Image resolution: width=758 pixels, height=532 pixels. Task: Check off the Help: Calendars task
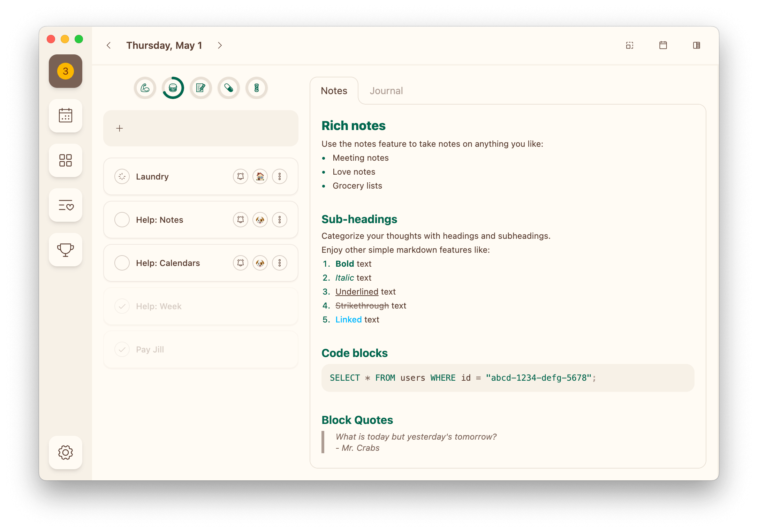122,263
